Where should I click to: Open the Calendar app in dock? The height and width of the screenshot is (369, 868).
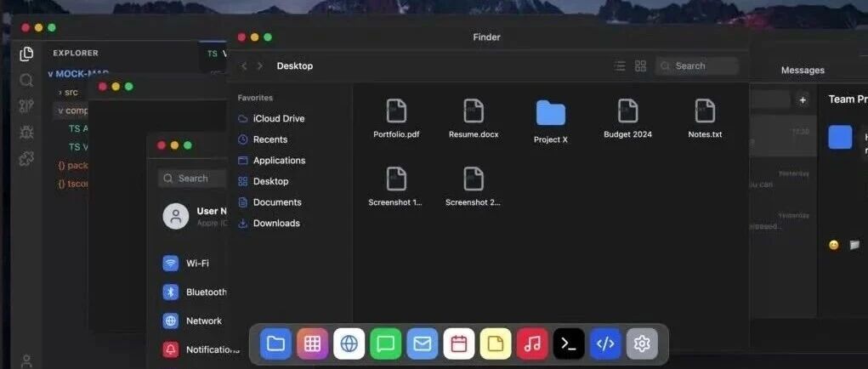click(x=459, y=343)
